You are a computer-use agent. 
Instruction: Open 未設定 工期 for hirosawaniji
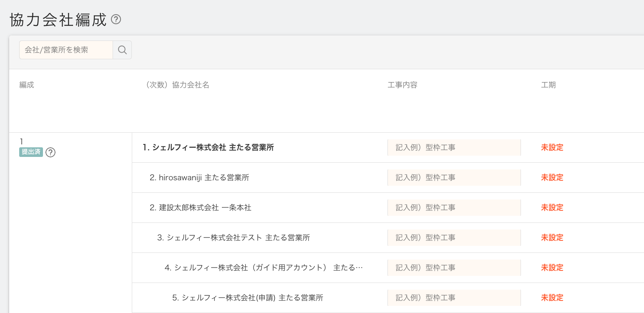coord(552,177)
